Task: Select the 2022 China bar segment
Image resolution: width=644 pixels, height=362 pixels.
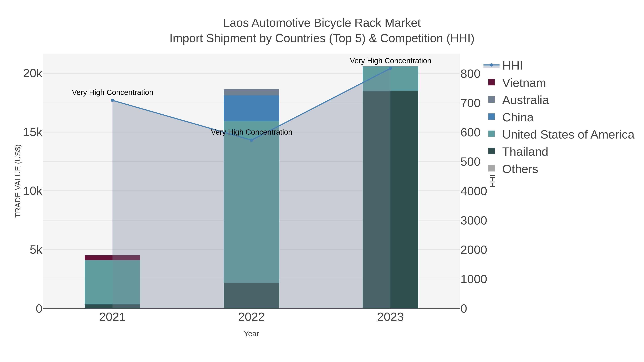Action: pos(251,108)
